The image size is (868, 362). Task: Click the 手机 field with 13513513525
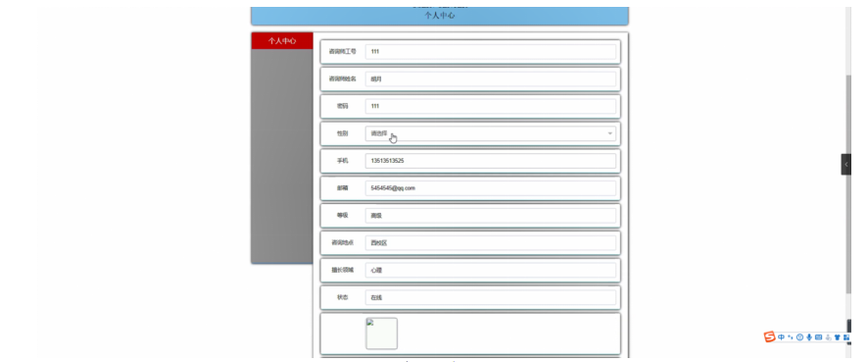tap(491, 161)
